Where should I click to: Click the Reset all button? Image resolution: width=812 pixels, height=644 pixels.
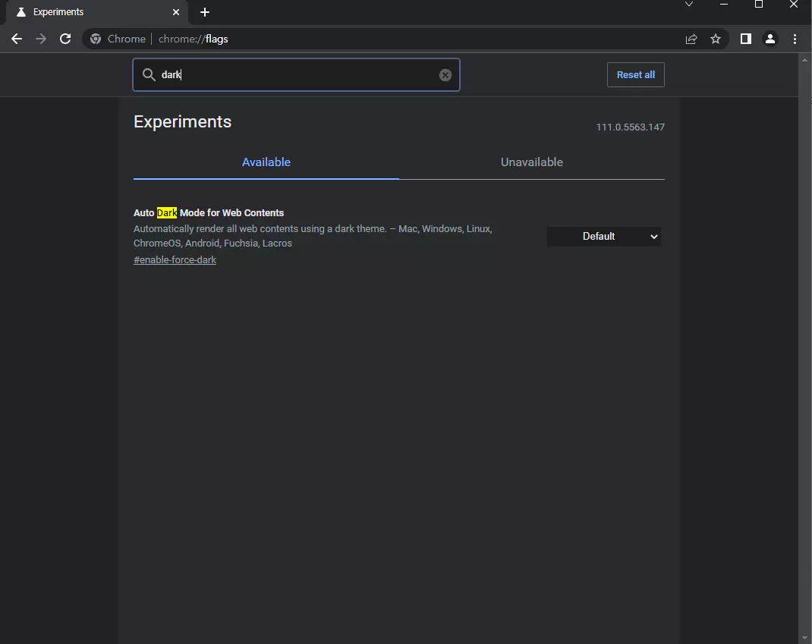pos(635,74)
